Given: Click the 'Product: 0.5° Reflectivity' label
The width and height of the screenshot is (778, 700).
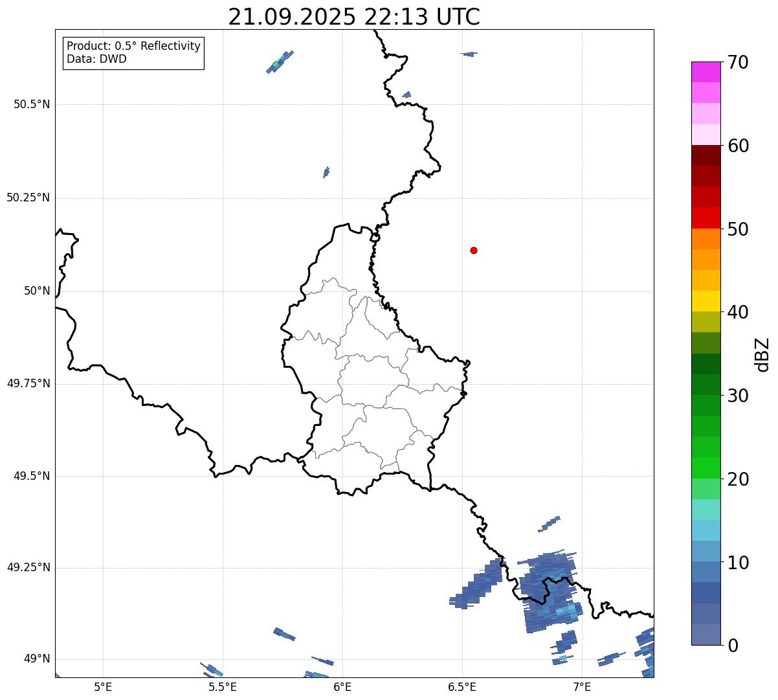Looking at the screenshot, I should (x=133, y=47).
